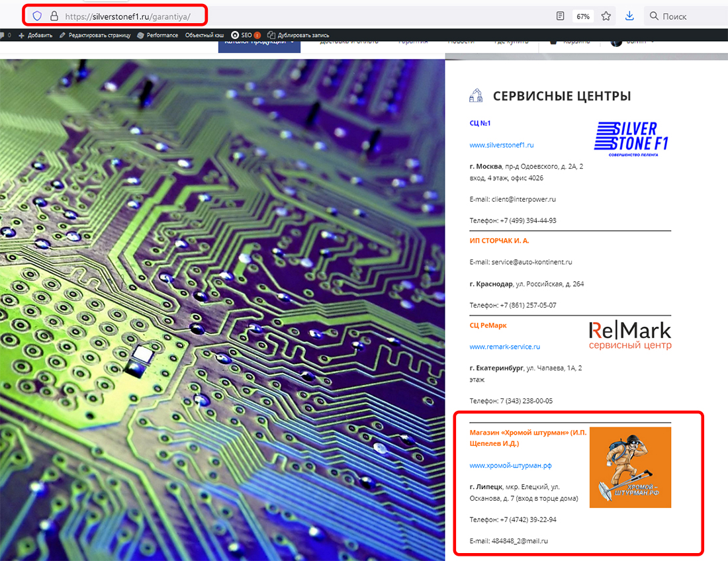Click the address bar URL silverstonef1.ru/garantiya/

click(128, 17)
